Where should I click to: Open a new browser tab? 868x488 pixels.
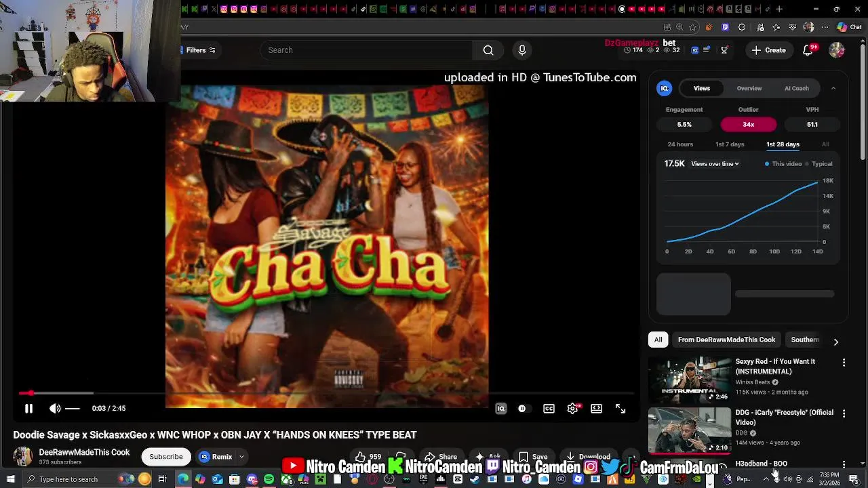[x=779, y=9]
